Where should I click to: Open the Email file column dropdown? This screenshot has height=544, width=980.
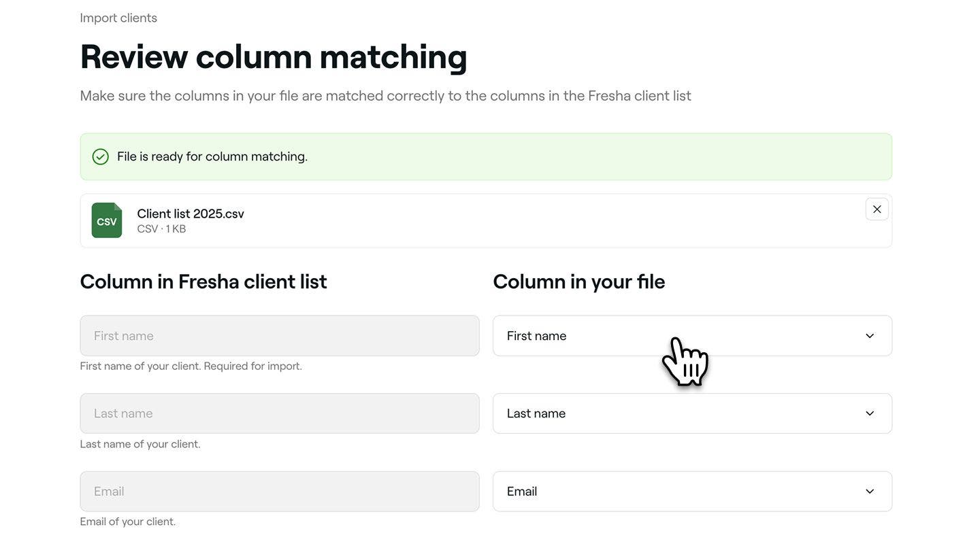692,491
